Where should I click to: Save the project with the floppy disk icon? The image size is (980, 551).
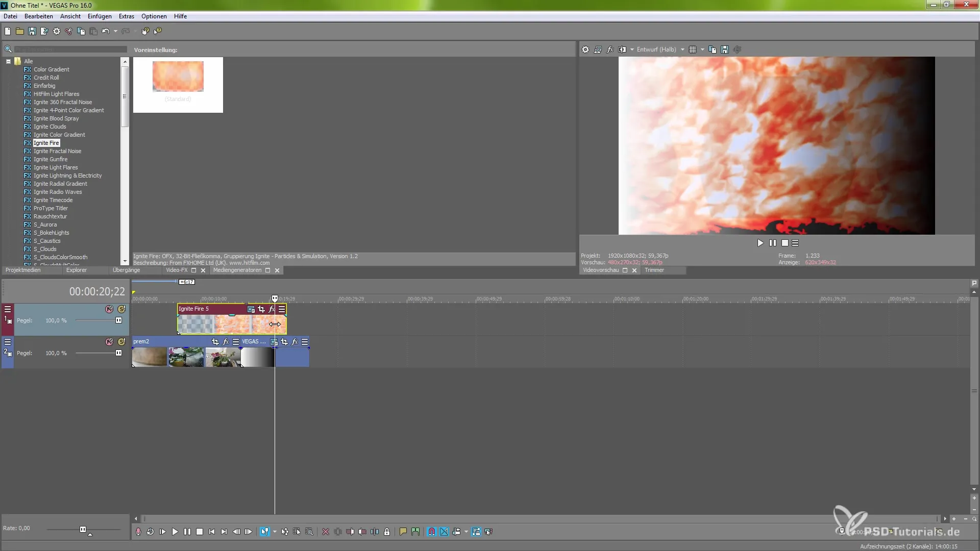(x=32, y=31)
